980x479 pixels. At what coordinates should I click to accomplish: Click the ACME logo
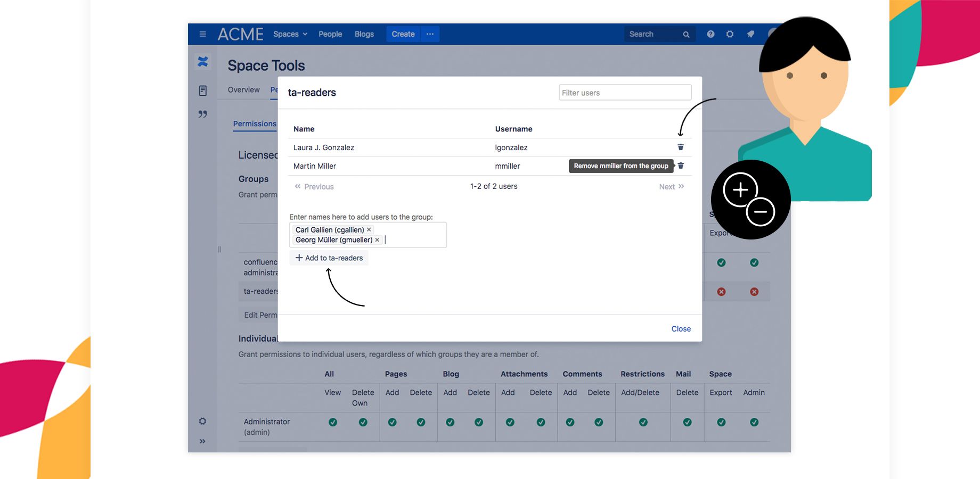click(x=241, y=34)
